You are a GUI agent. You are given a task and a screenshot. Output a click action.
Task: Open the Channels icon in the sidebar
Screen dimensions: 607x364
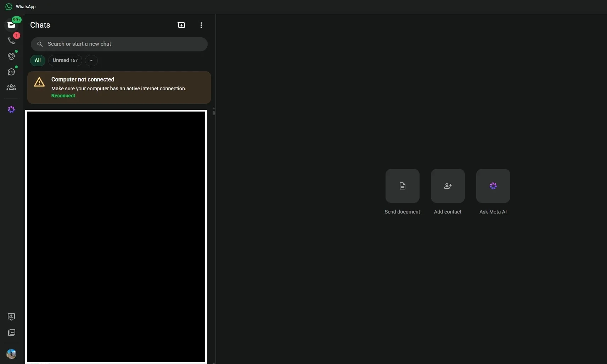click(11, 72)
